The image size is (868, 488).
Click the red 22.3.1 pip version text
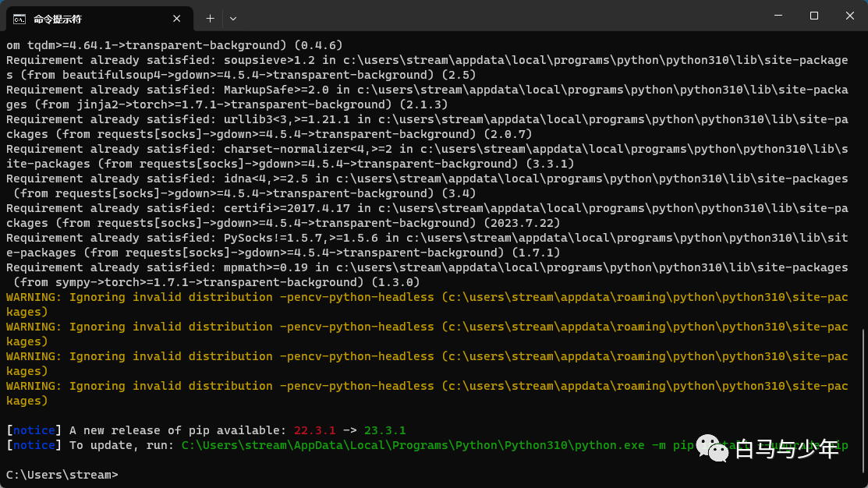[x=314, y=430]
